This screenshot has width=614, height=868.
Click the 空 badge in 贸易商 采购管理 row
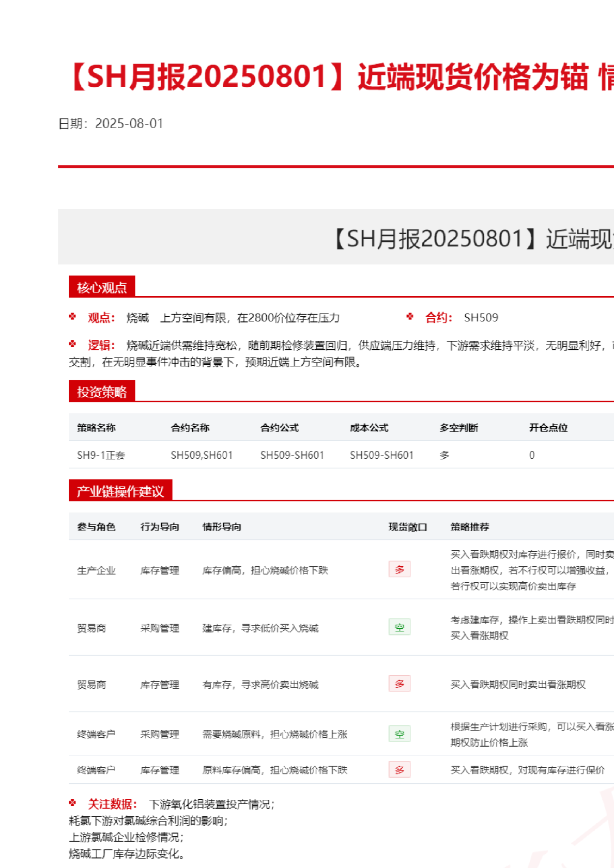point(399,627)
